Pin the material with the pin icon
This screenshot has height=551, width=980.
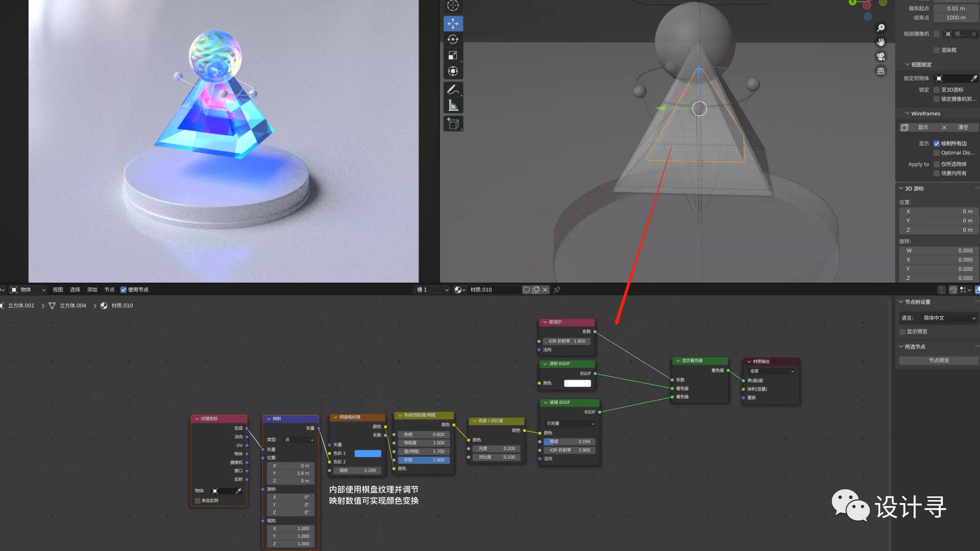tap(557, 290)
